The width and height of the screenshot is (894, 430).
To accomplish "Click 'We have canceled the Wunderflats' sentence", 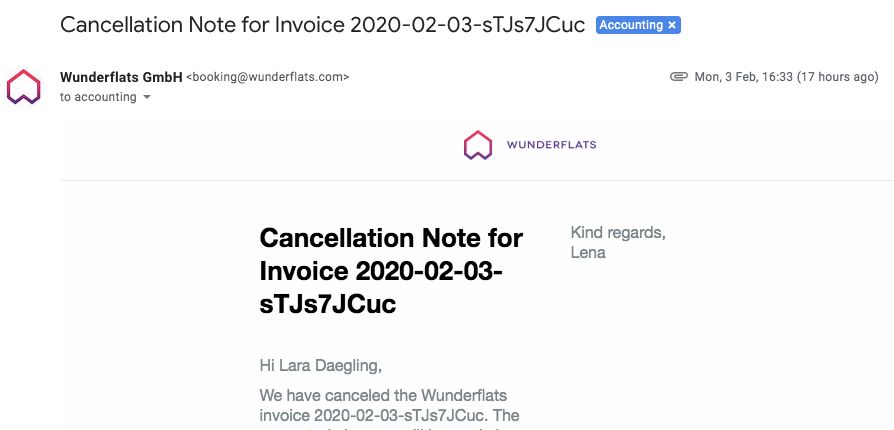I will click(383, 395).
